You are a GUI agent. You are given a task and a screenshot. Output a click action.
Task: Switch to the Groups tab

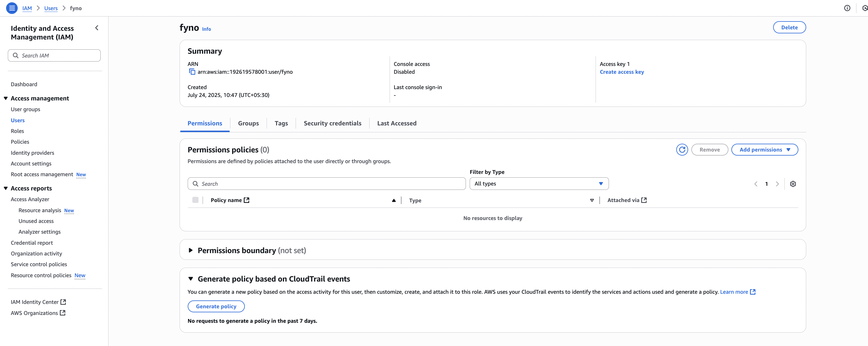point(248,123)
